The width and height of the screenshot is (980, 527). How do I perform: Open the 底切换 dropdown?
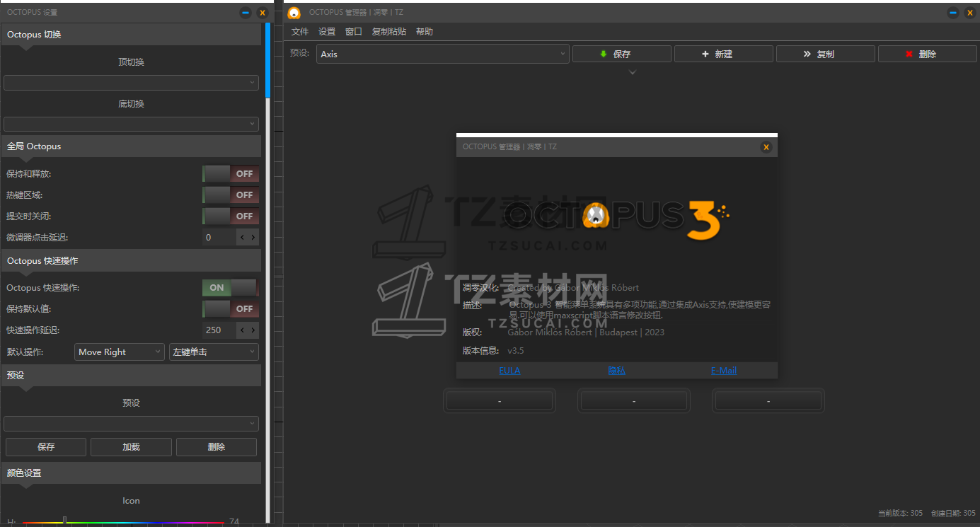tap(131, 124)
